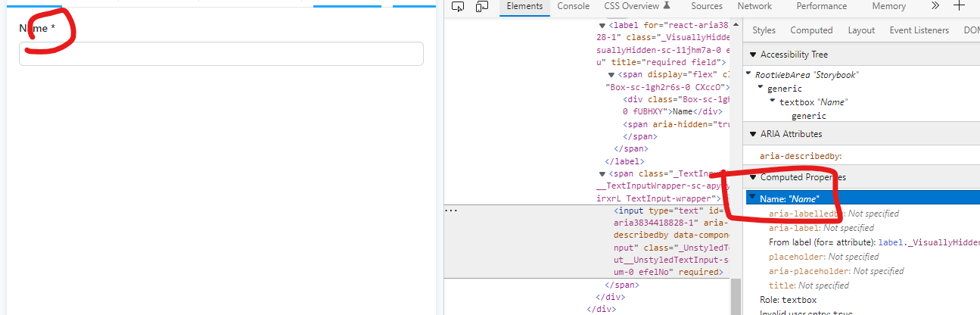980x315 pixels.
Task: Collapse the label for= DOM node
Action: 602,25
